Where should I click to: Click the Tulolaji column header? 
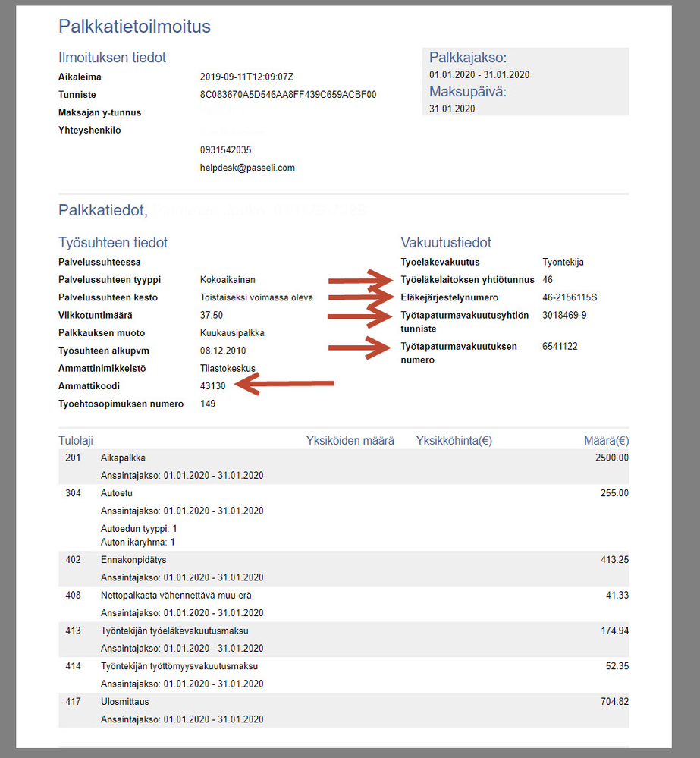(76, 441)
